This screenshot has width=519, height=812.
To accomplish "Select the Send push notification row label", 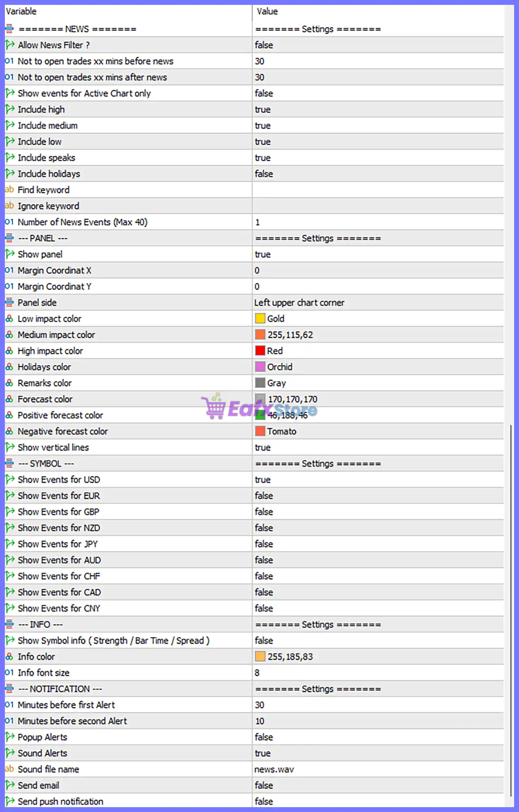I will 60,801.
